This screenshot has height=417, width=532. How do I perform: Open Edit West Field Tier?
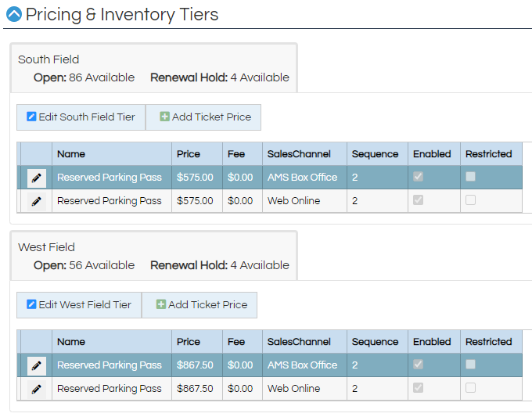78,305
